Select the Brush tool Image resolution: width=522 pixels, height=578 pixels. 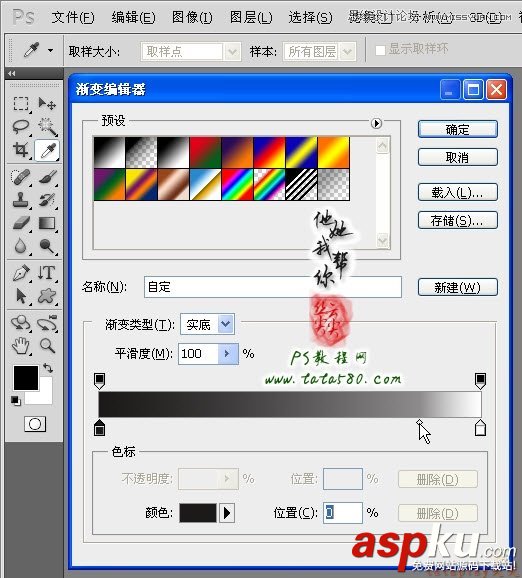point(47,177)
